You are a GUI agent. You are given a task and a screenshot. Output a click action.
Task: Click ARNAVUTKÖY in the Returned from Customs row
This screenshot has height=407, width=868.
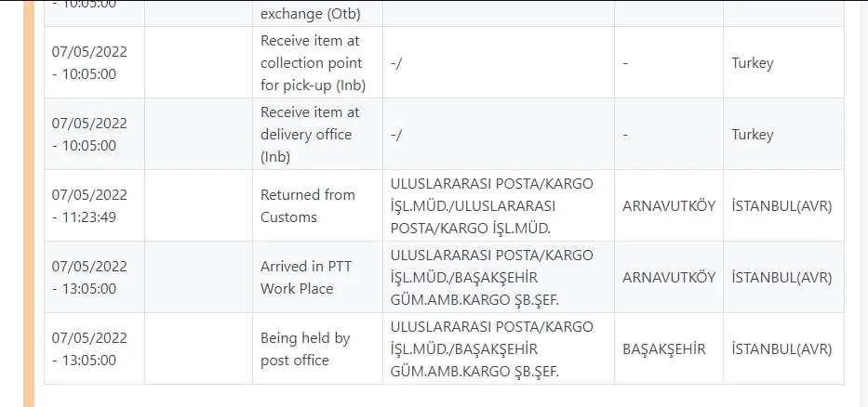668,205
